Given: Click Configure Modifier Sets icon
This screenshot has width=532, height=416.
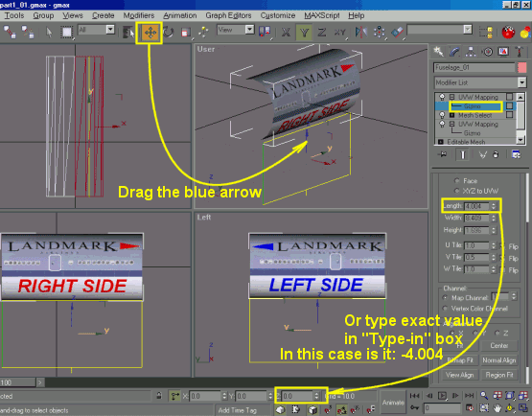Looking at the screenshot, I should coord(516,154).
